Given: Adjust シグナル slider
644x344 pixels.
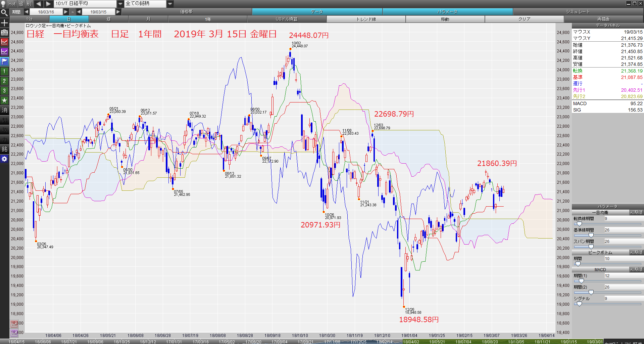Looking at the screenshot, I should 607,304.
